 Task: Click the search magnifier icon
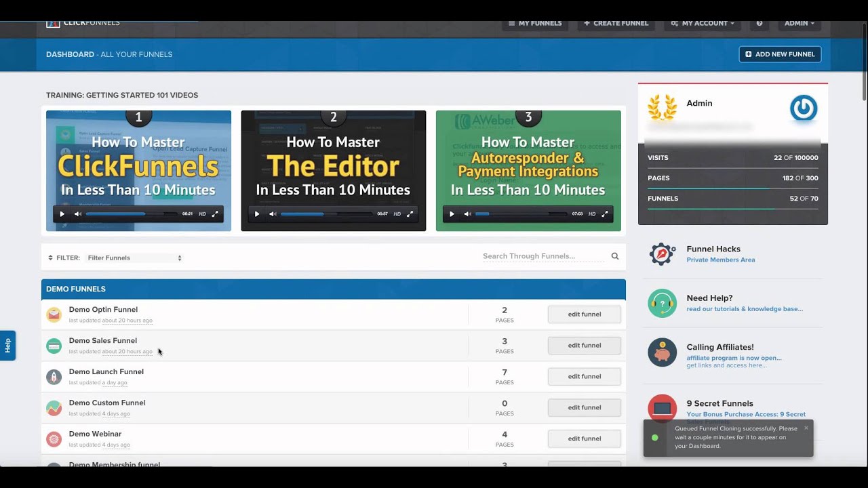tap(615, 256)
